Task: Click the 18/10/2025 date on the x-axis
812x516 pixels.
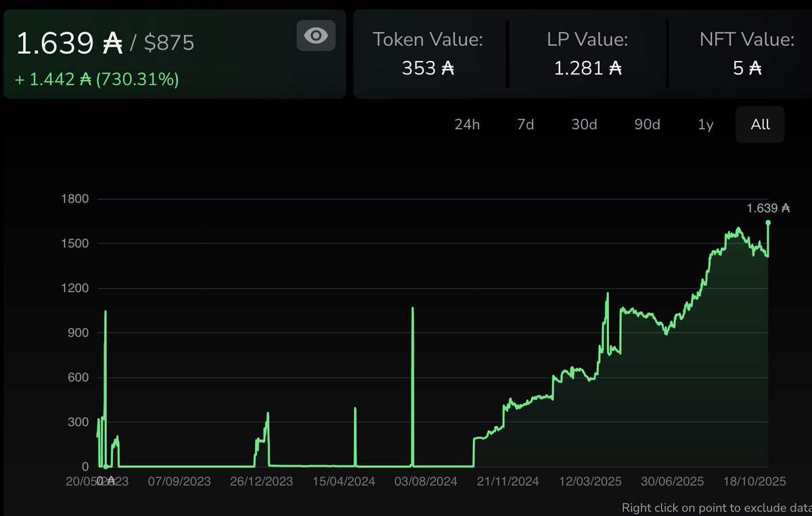Action: (754, 482)
